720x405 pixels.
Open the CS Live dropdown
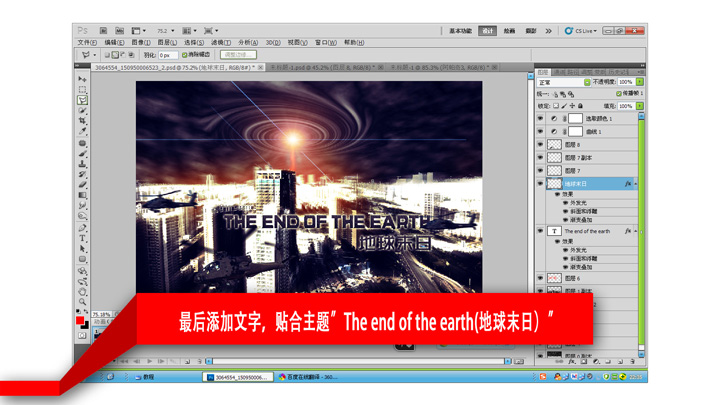point(581,31)
